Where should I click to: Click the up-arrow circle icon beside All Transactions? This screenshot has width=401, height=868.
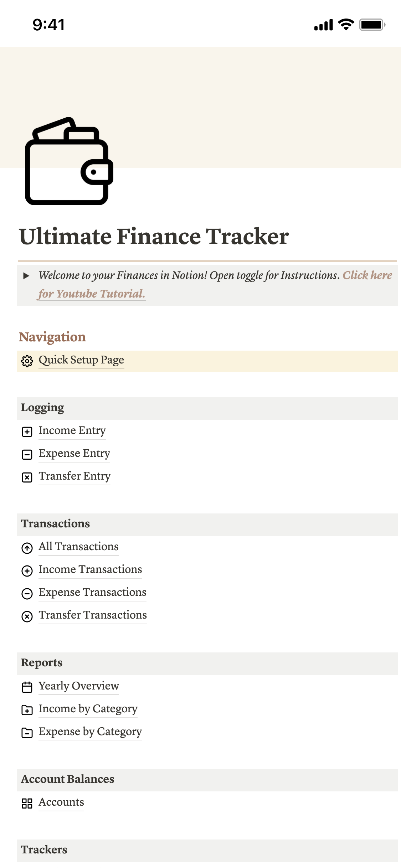pyautogui.click(x=27, y=548)
